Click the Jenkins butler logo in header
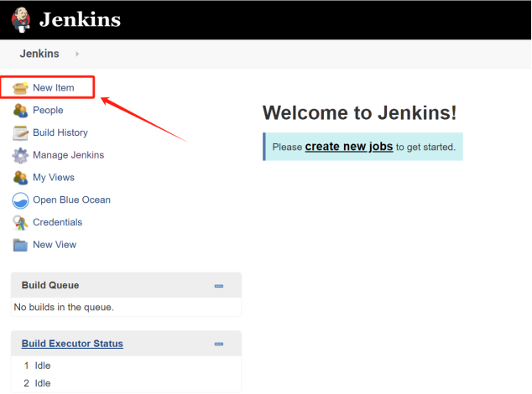Viewport: 532px width, 394px height. [21, 19]
